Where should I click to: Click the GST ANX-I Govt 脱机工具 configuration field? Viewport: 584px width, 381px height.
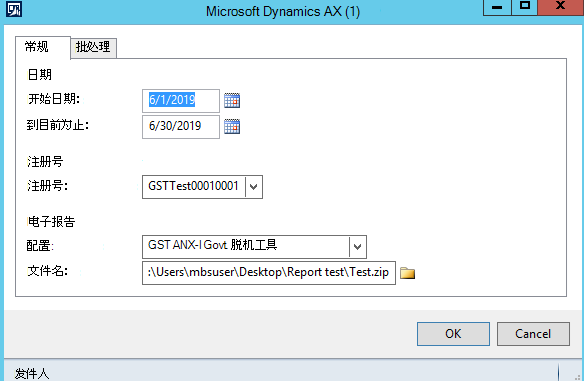[254, 247]
